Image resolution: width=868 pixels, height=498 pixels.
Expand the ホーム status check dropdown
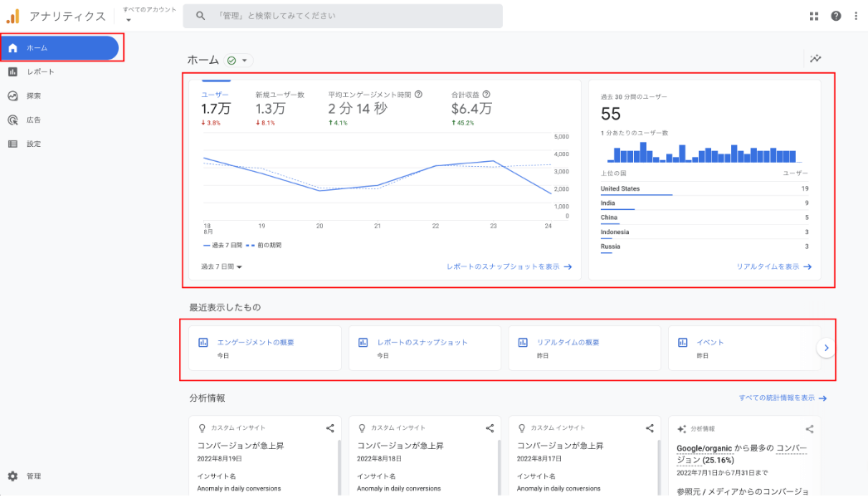pos(239,61)
